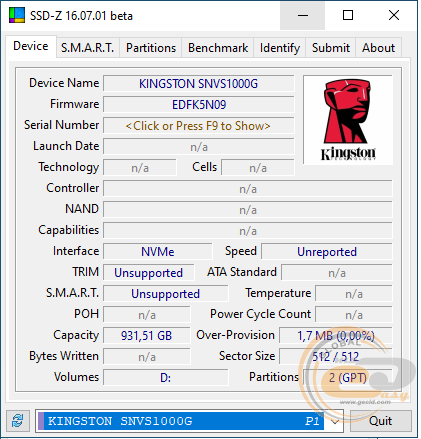Open the Partitions tab
The image size is (421, 439).
coord(151,48)
